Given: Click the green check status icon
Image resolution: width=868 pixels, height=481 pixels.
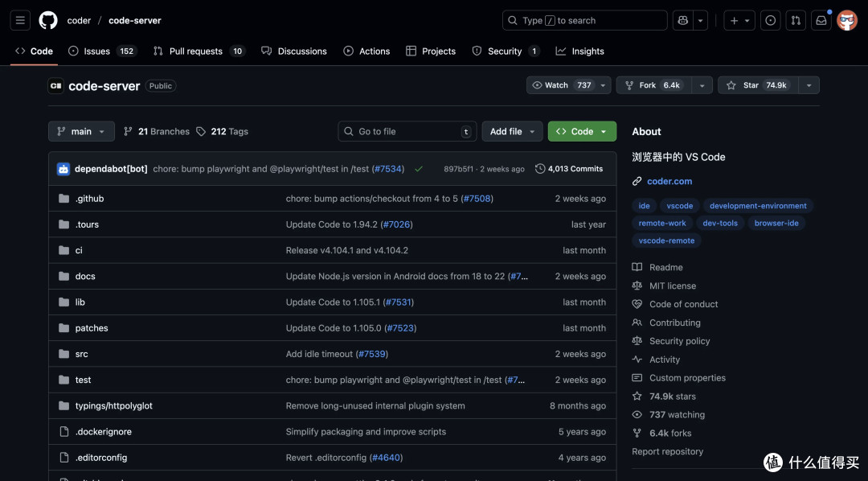Looking at the screenshot, I should pos(419,169).
